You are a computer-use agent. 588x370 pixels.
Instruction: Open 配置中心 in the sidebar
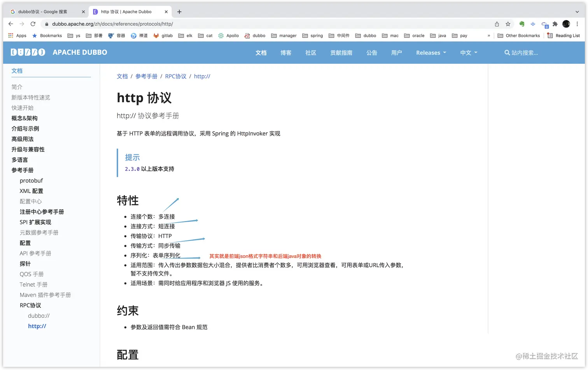tap(31, 201)
